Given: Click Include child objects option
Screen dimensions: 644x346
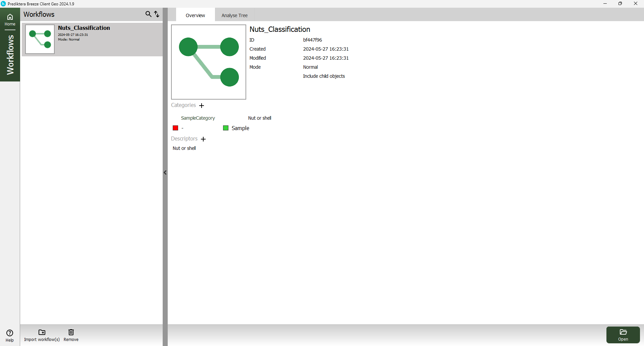Looking at the screenshot, I should pyautogui.click(x=324, y=76).
